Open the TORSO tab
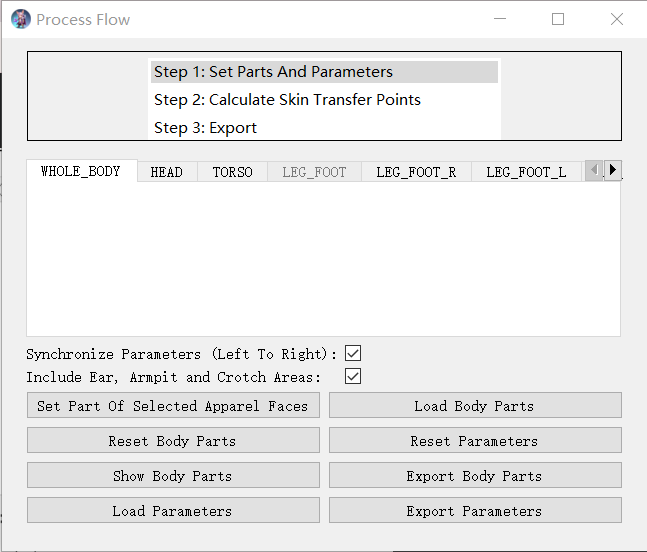 (232, 172)
